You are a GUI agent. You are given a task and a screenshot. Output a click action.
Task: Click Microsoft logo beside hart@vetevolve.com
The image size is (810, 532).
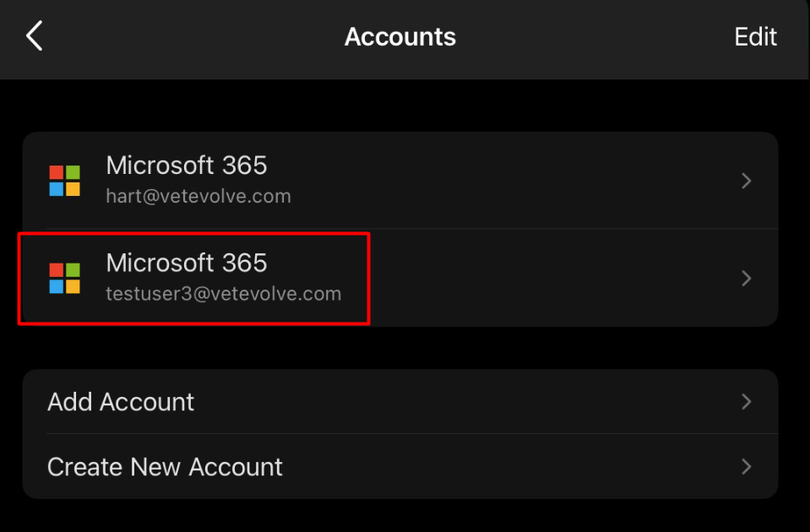[64, 181]
